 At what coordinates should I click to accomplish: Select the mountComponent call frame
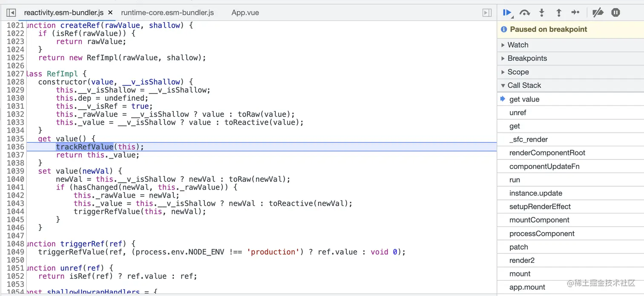tap(539, 220)
